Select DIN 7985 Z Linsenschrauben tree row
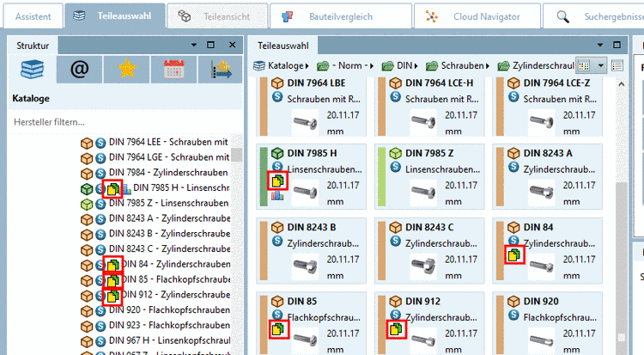The image size is (644, 355). click(x=155, y=204)
